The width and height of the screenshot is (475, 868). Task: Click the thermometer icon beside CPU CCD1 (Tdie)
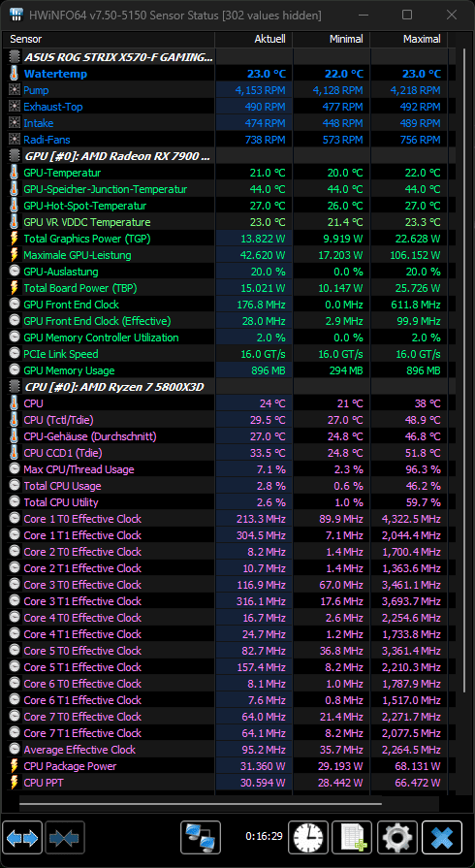click(15, 453)
